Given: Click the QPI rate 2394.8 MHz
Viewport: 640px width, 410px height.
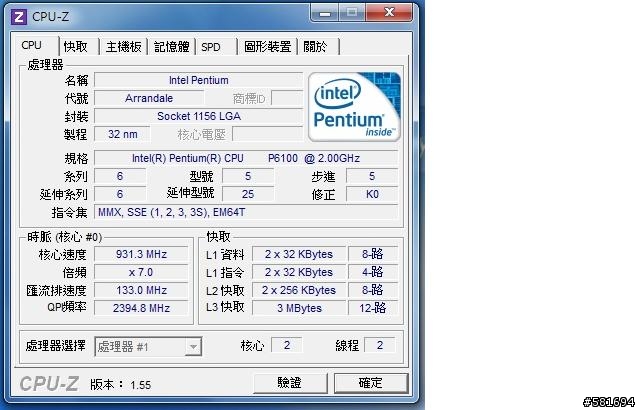Looking at the screenshot, I should click(x=141, y=308).
